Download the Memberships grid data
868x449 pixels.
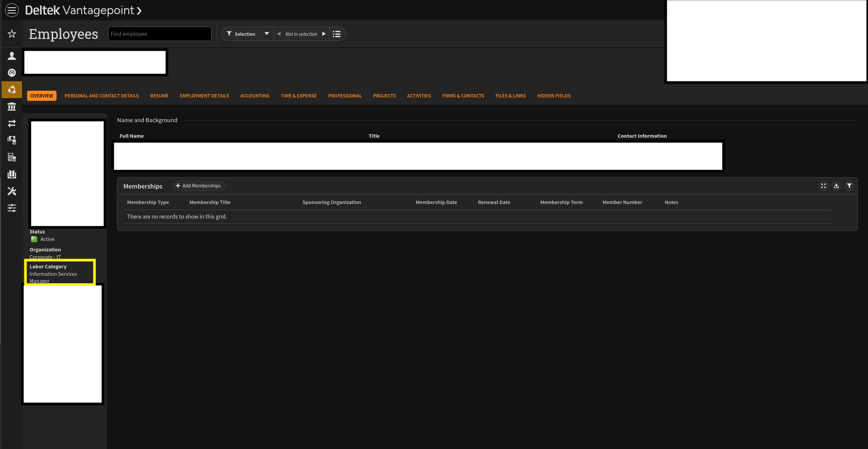click(836, 186)
